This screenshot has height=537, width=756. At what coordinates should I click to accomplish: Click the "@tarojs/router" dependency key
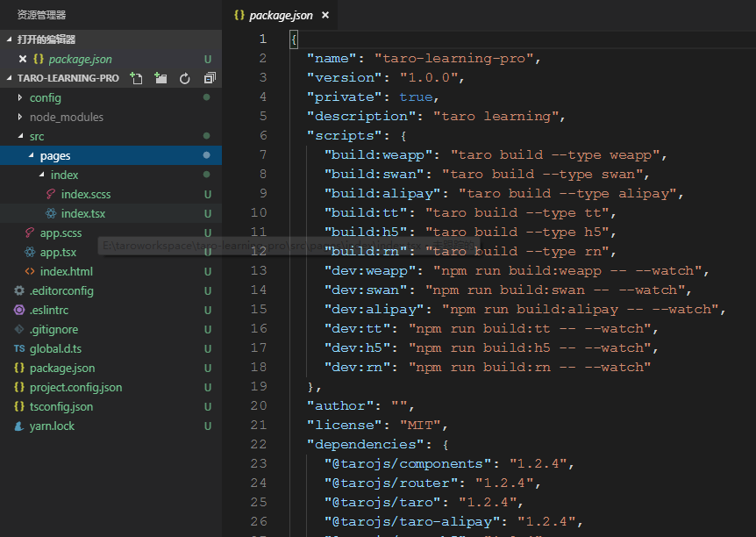click(391, 483)
